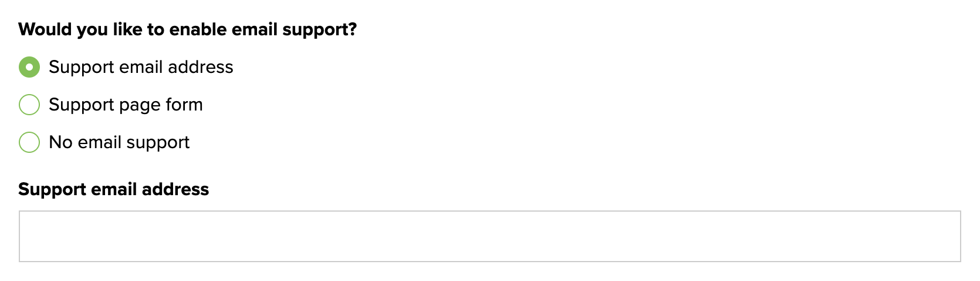
Task: Click the "Would you like to enable email support?" heading
Action: 187,29
